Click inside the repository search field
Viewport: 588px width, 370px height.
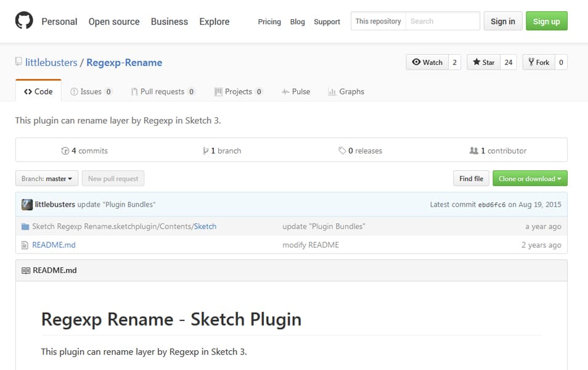pos(443,20)
